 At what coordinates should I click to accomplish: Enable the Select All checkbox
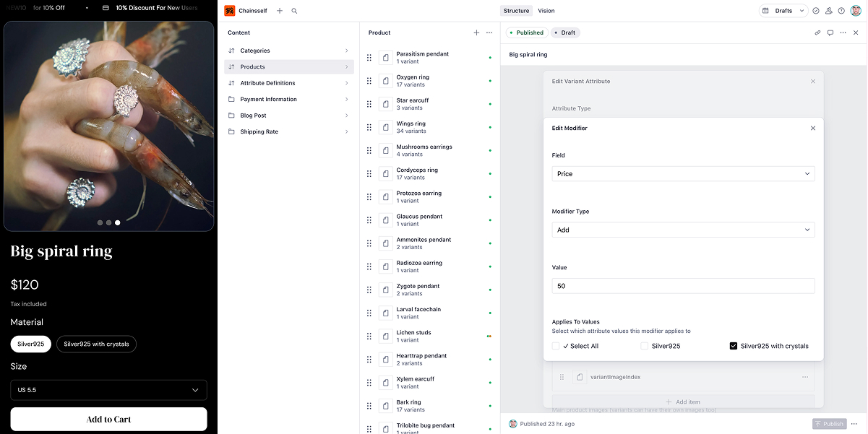coord(556,346)
